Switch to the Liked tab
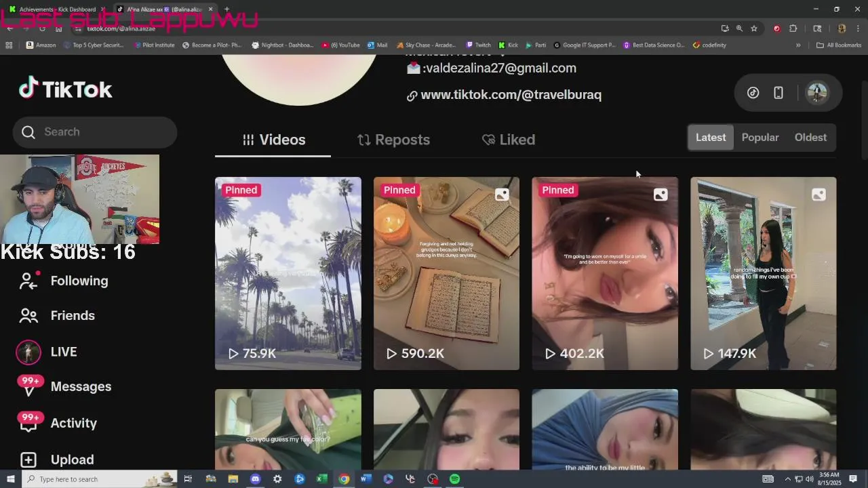 coord(508,140)
